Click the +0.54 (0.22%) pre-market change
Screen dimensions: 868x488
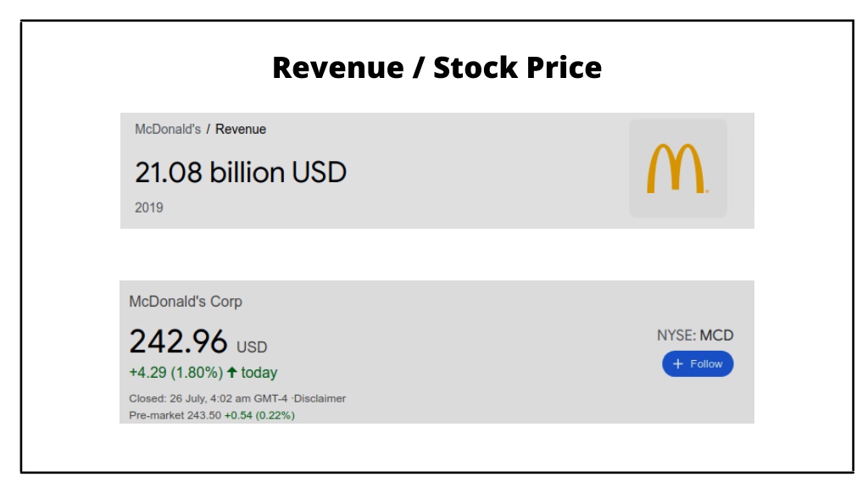point(259,415)
